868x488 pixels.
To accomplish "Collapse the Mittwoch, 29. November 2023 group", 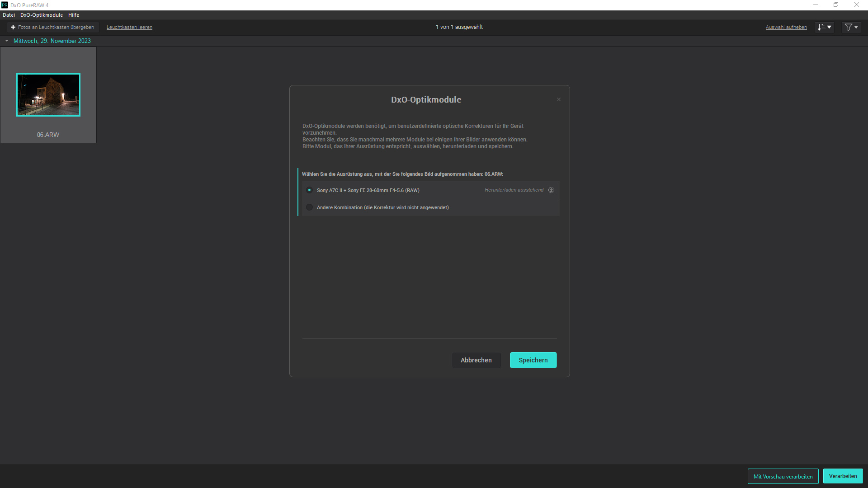I will tap(7, 41).
